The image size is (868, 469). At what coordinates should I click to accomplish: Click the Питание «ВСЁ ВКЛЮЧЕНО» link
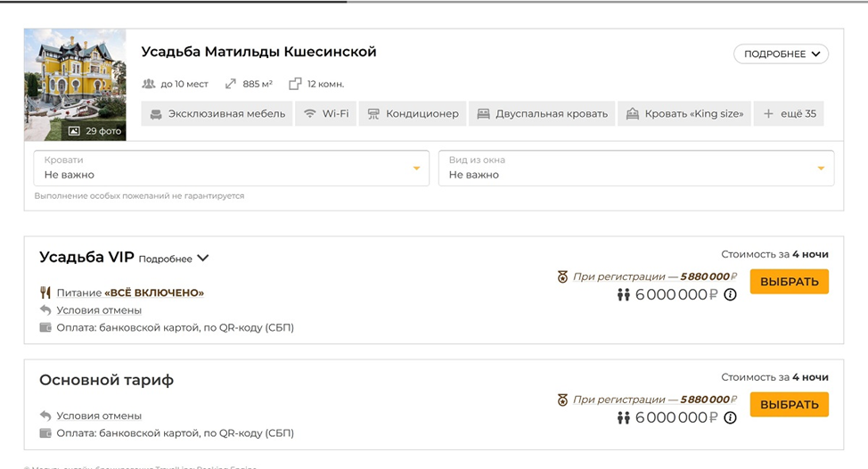pyautogui.click(x=130, y=292)
